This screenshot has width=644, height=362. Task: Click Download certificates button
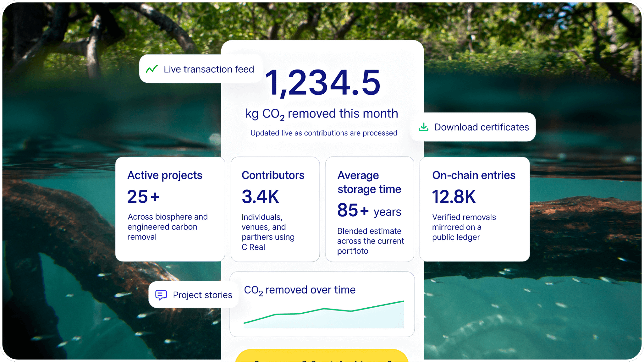[x=473, y=127]
